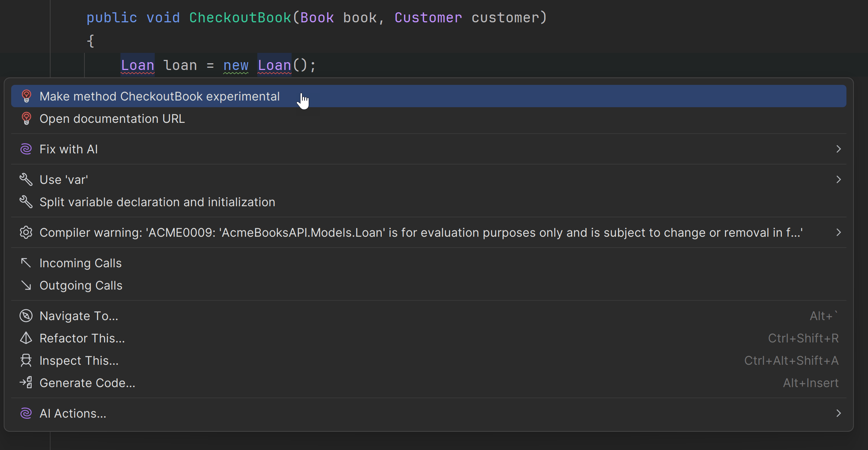Select the Outgoing Calls entry
Viewport: 868px width, 450px height.
[x=81, y=285]
